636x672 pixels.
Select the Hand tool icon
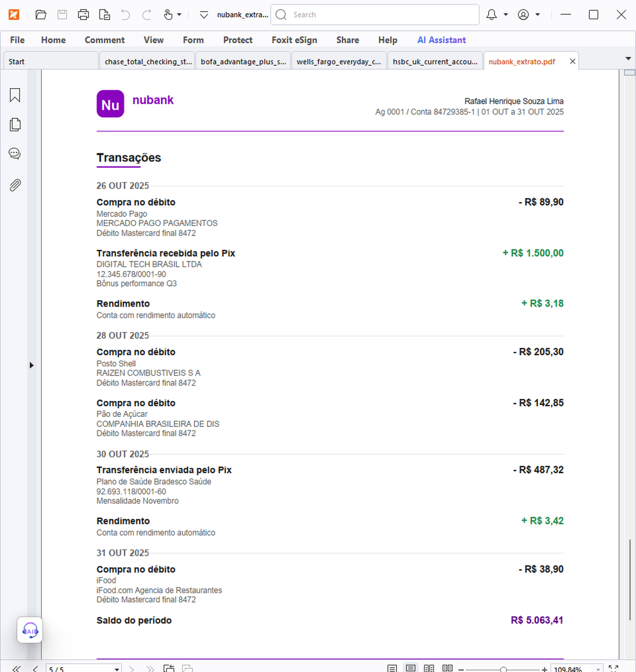click(168, 15)
